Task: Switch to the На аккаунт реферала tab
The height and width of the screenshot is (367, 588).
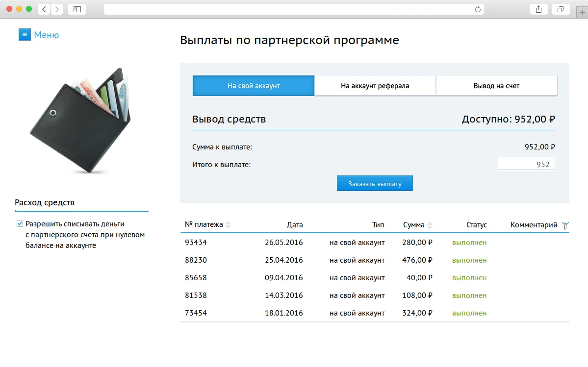Action: click(x=375, y=85)
